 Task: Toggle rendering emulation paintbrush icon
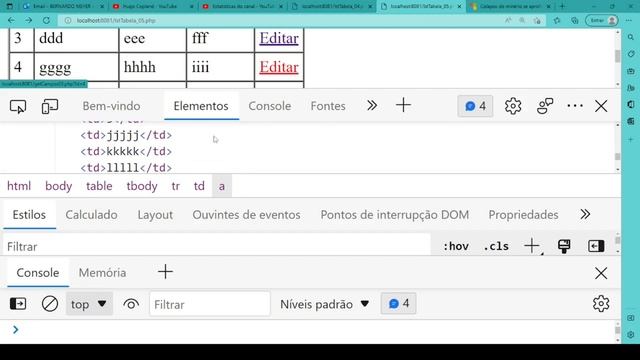click(x=564, y=246)
